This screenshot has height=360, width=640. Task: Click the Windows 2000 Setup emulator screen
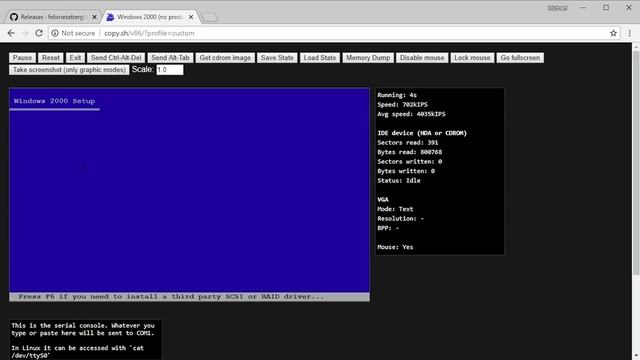click(x=189, y=195)
